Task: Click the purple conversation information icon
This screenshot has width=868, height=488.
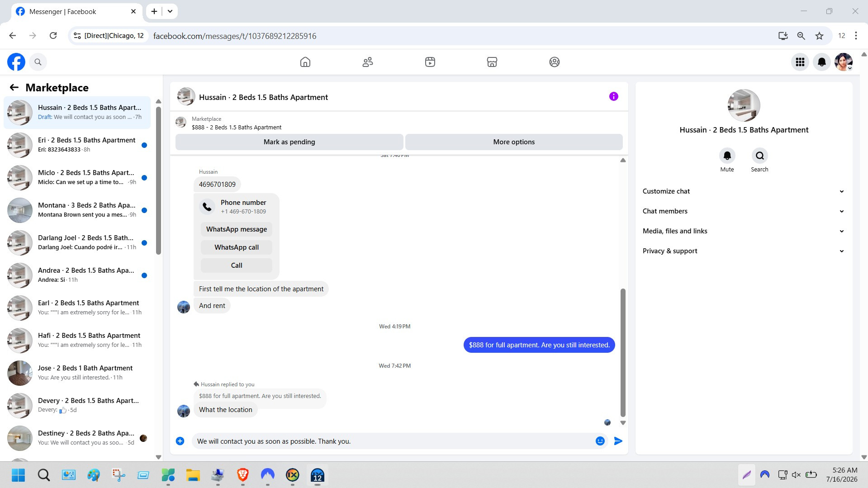Action: click(x=613, y=96)
